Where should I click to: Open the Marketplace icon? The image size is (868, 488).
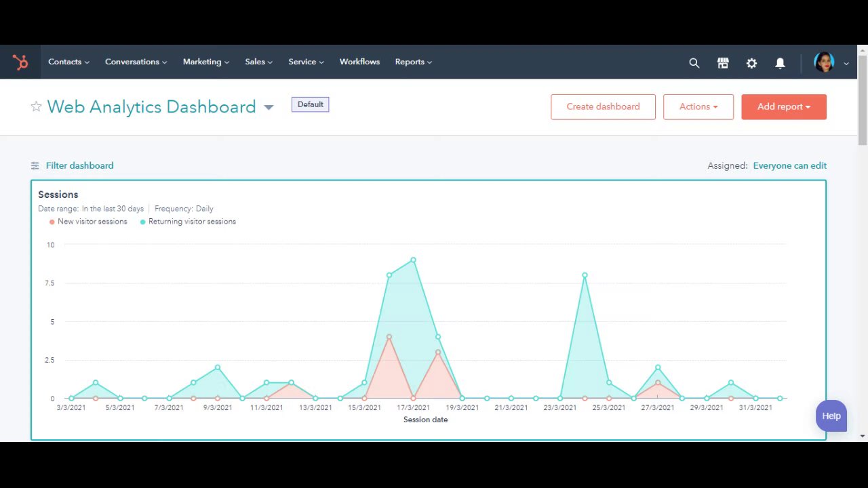pyautogui.click(x=723, y=63)
